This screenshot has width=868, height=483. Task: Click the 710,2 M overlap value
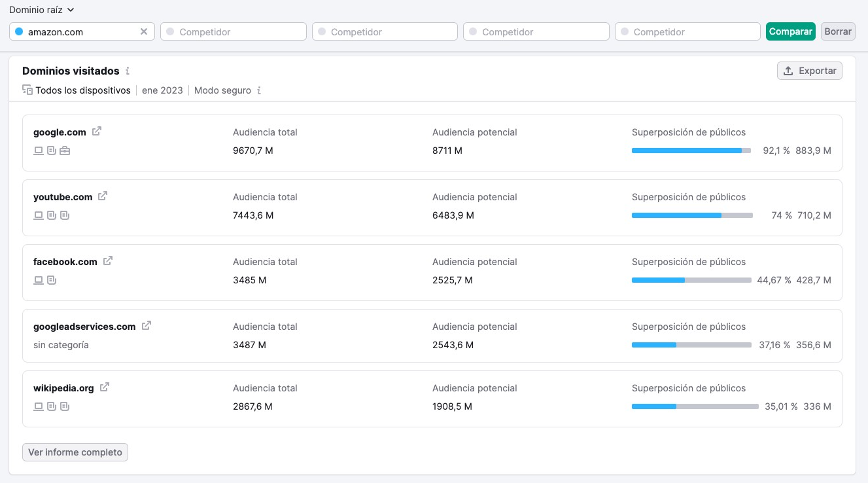[814, 215]
